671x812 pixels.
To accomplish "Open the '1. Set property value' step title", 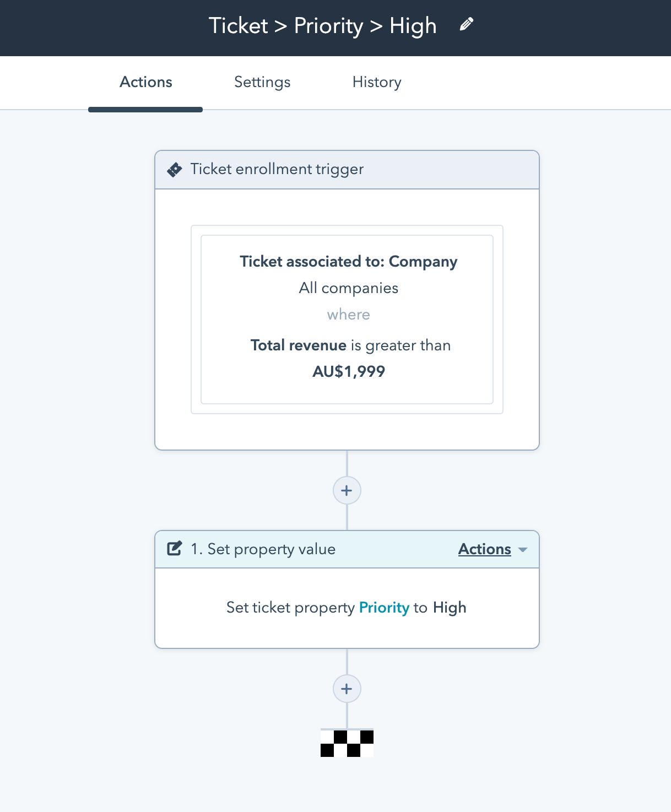I will click(x=263, y=549).
